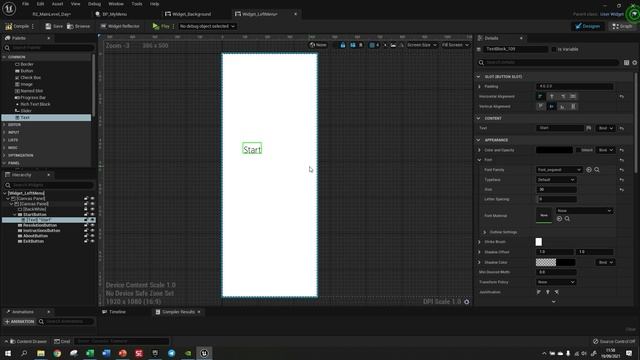The width and height of the screenshot is (640, 360).
Task: Open the debug object selector dropdown
Action: 207,26
